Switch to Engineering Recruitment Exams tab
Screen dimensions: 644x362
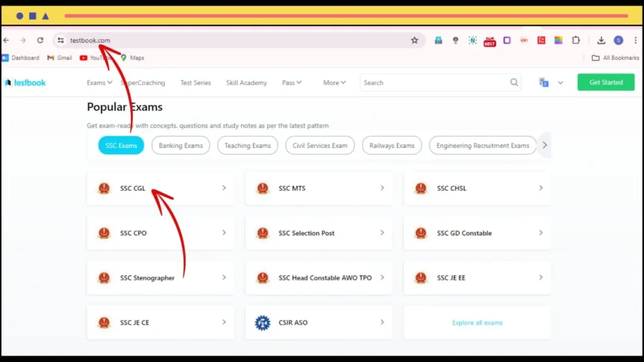coord(482,145)
